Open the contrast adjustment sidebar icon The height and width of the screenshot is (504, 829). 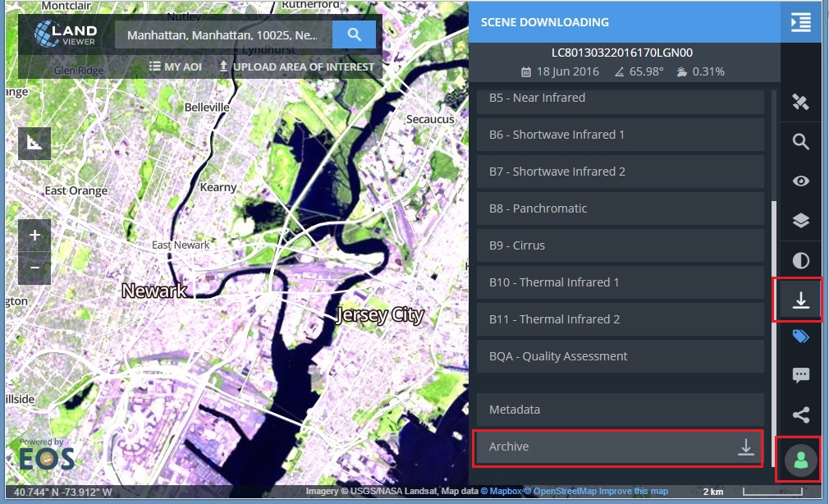(x=800, y=260)
